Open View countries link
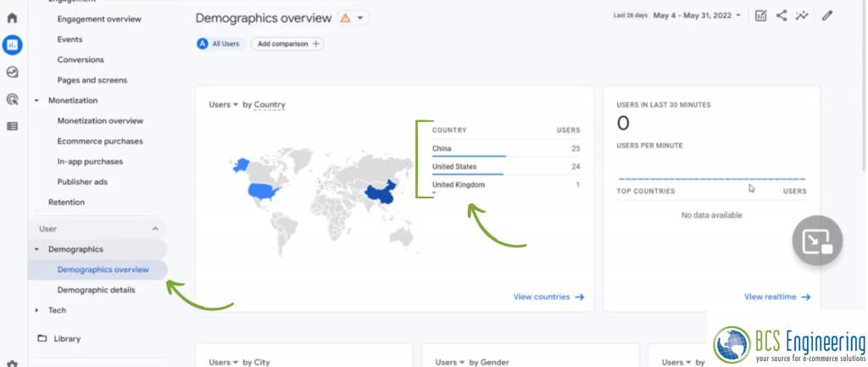Viewport: 868px width, 367px height. 548,297
